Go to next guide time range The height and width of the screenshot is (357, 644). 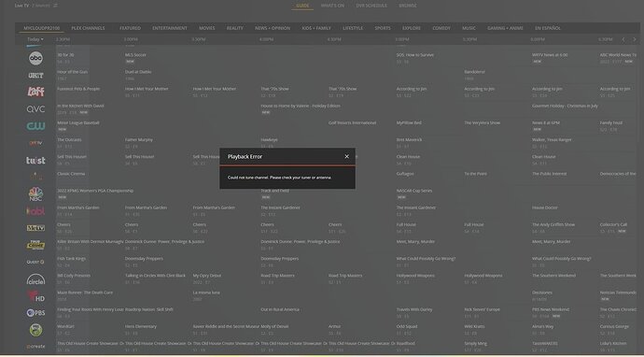click(635, 39)
